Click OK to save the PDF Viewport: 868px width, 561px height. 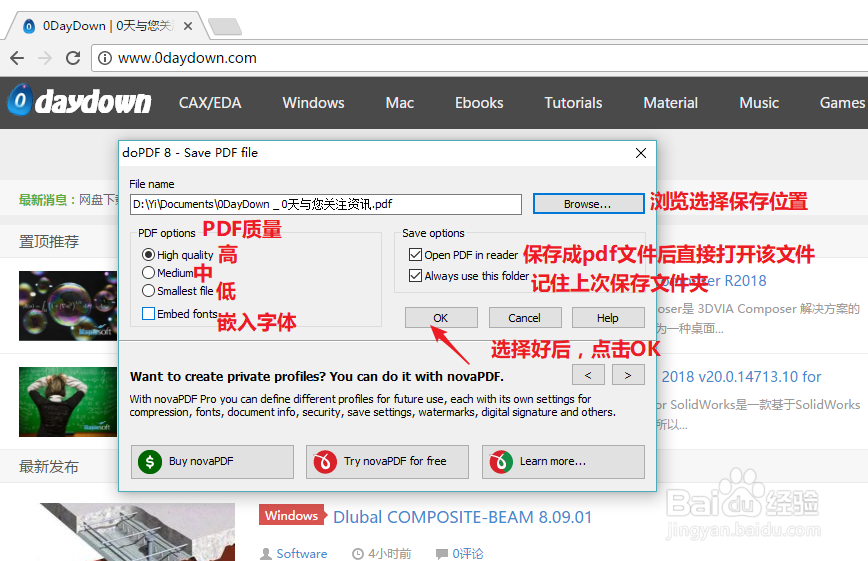pyautogui.click(x=441, y=318)
